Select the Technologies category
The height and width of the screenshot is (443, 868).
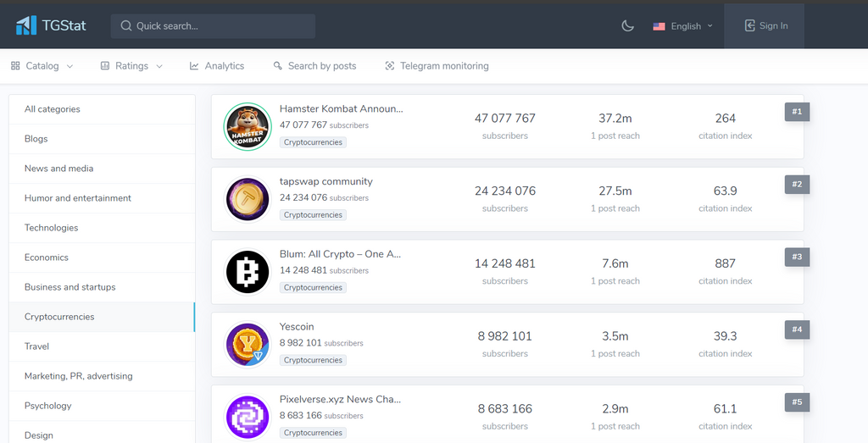point(102,228)
